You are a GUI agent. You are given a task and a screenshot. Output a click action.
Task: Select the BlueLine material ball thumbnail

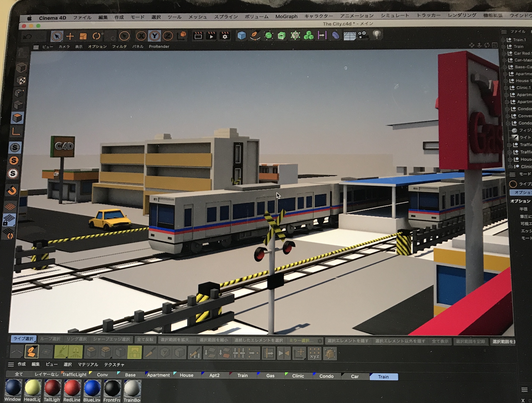tap(92, 388)
